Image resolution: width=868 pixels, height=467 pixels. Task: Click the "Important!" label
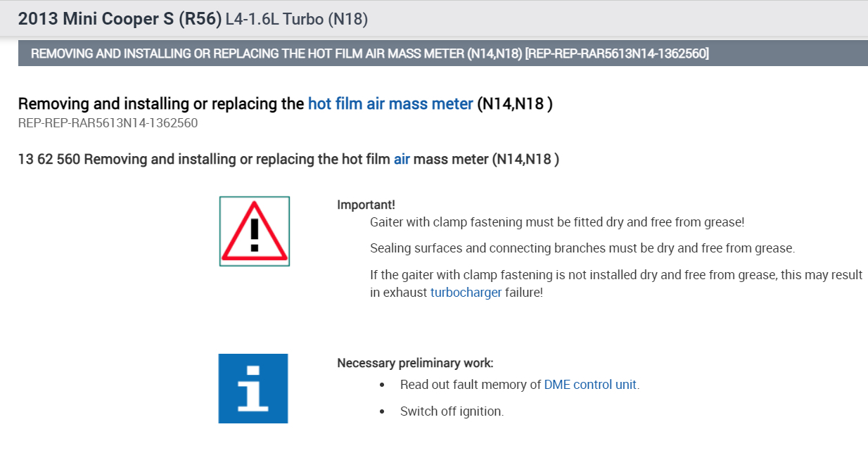click(x=366, y=205)
